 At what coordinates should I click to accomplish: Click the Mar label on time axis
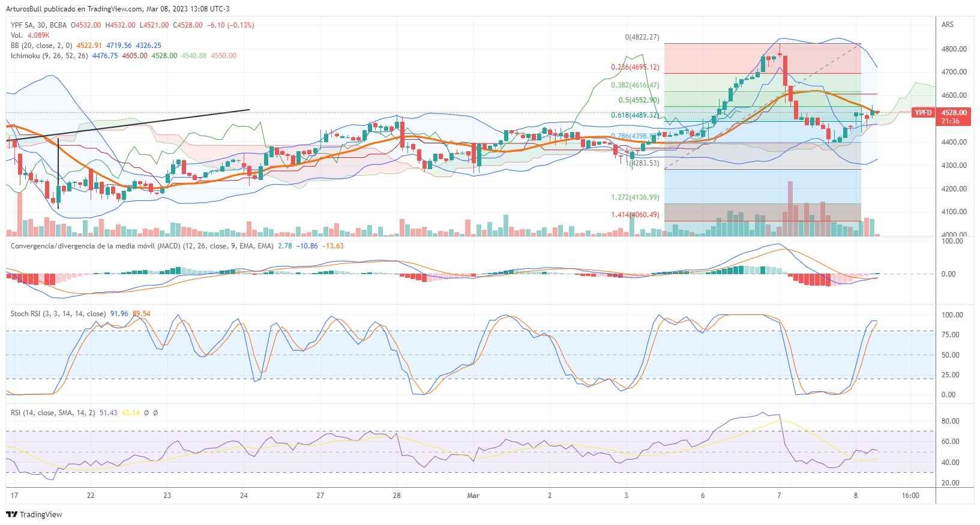pyautogui.click(x=473, y=496)
